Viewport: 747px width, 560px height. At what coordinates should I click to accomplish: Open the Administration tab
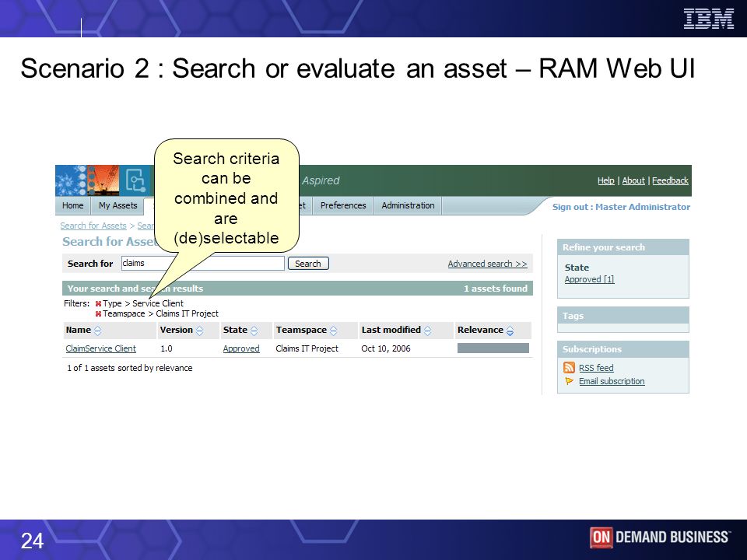click(408, 205)
